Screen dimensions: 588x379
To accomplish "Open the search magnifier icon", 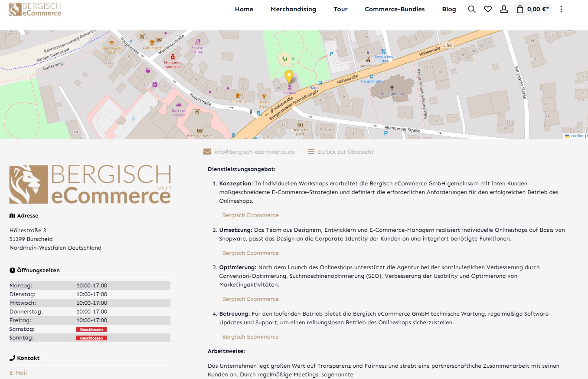I will coord(472,9).
